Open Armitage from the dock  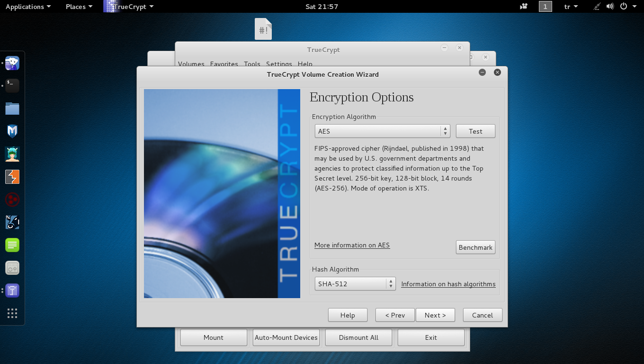click(12, 154)
